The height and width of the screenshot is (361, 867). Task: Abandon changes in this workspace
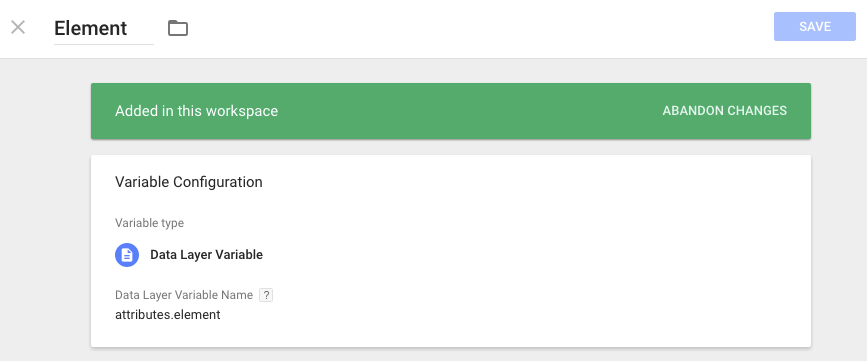coord(724,111)
